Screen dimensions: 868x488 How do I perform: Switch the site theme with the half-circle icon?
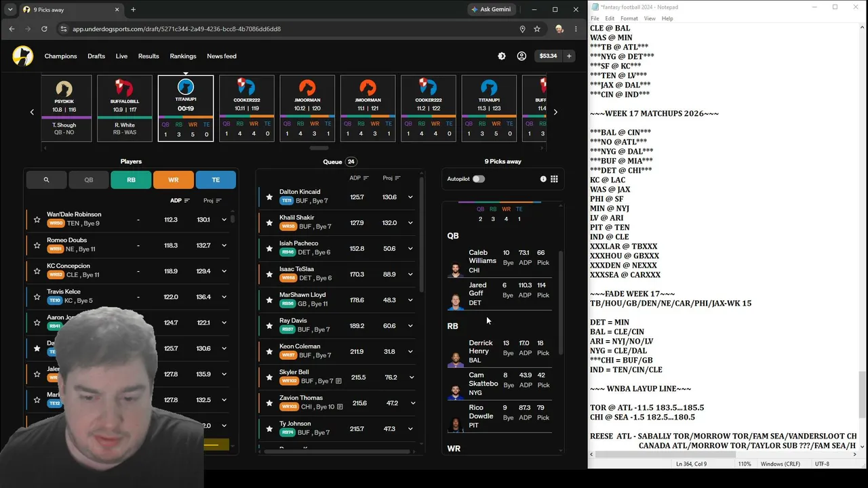point(502,56)
